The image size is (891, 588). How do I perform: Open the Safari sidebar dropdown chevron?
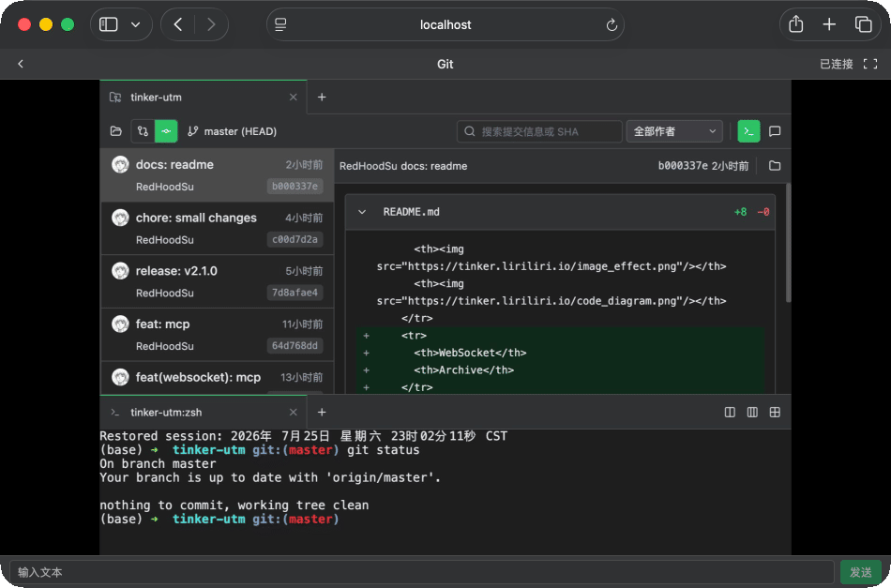(135, 24)
